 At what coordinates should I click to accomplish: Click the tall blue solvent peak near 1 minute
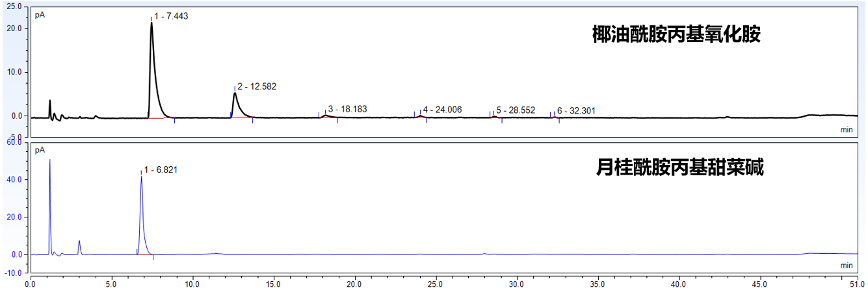[x=50, y=161]
